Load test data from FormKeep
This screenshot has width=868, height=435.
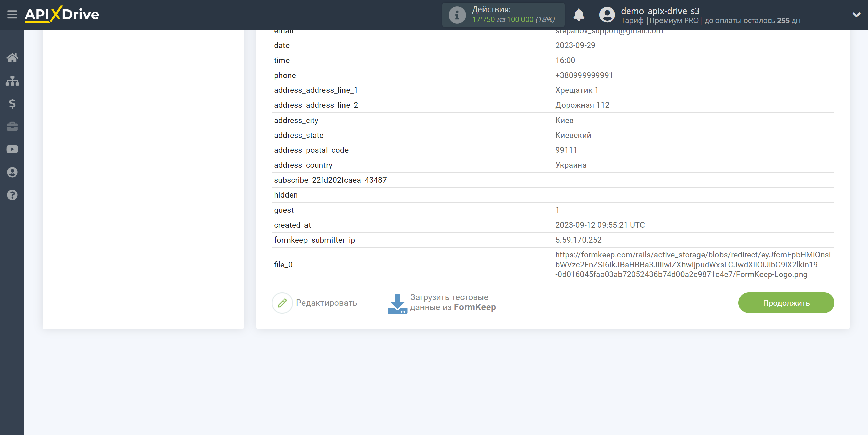453,303
